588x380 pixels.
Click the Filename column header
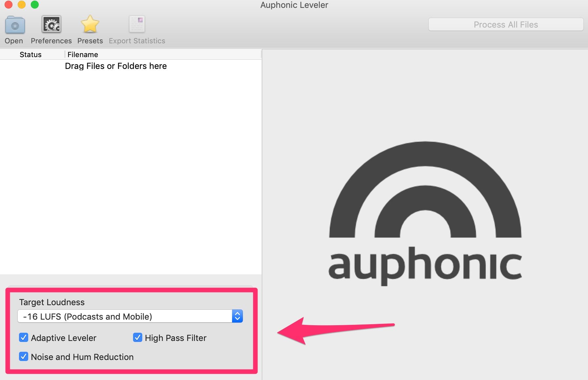point(83,54)
